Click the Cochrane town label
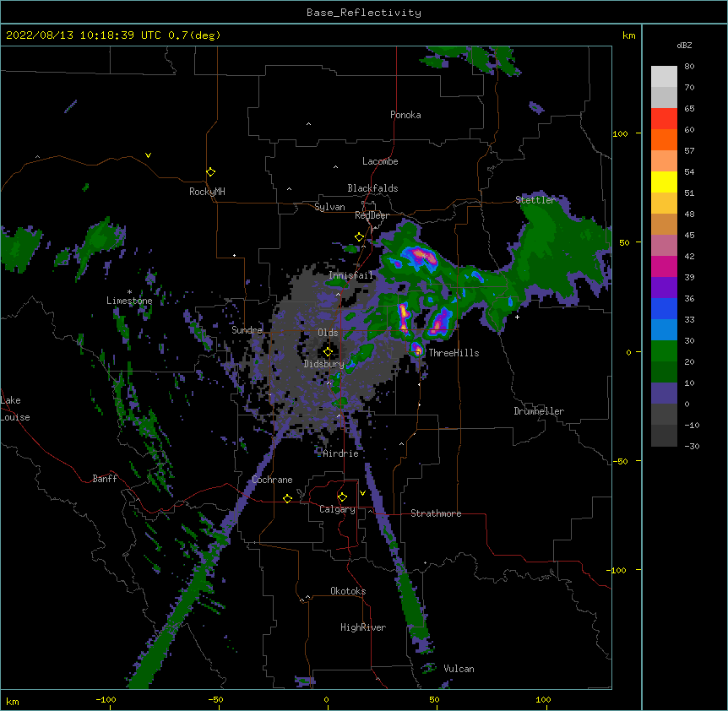The width and height of the screenshot is (728, 711). [272, 480]
